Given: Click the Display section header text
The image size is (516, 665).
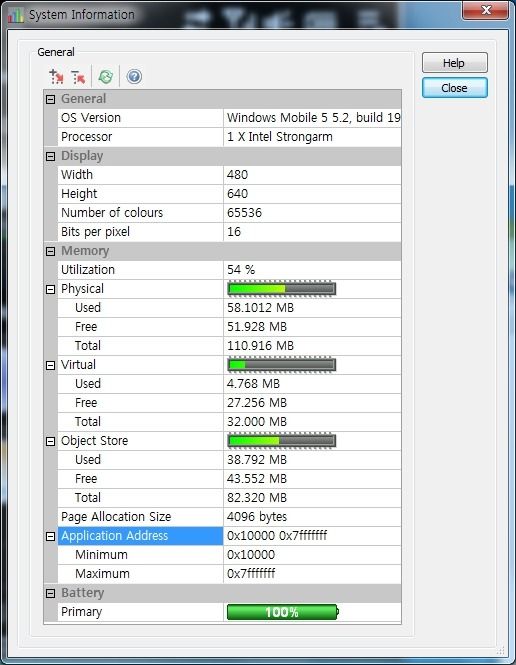Looking at the screenshot, I should (82, 156).
